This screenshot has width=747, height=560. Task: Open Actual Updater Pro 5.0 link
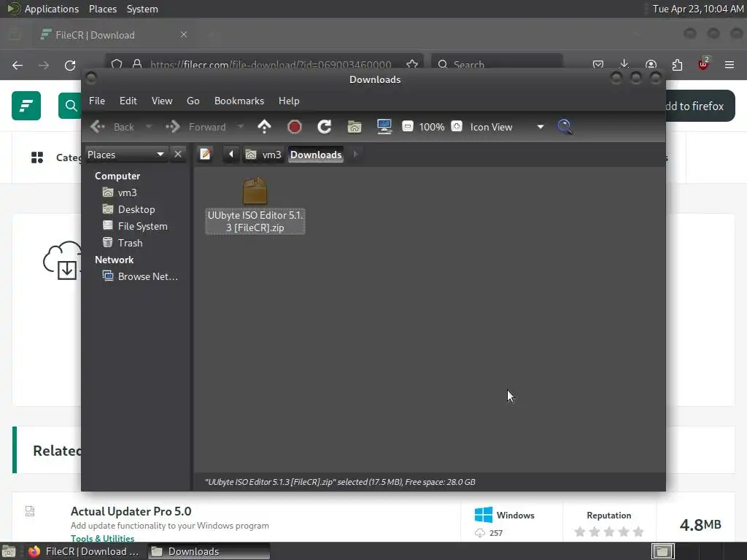(131, 511)
